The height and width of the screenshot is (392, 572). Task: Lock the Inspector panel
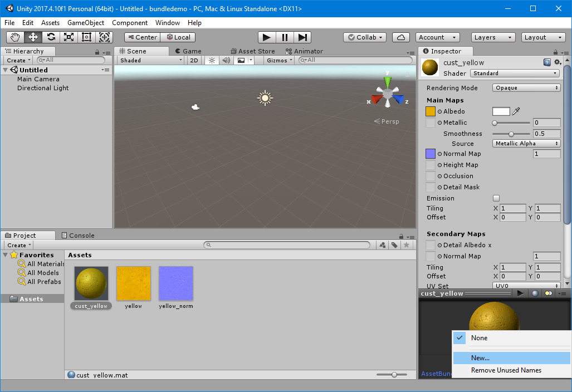pos(555,52)
